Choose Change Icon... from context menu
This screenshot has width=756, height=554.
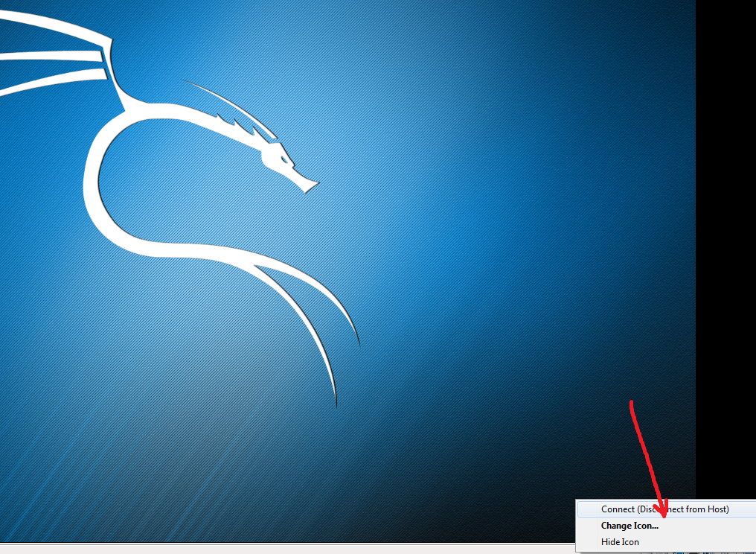tap(630, 526)
